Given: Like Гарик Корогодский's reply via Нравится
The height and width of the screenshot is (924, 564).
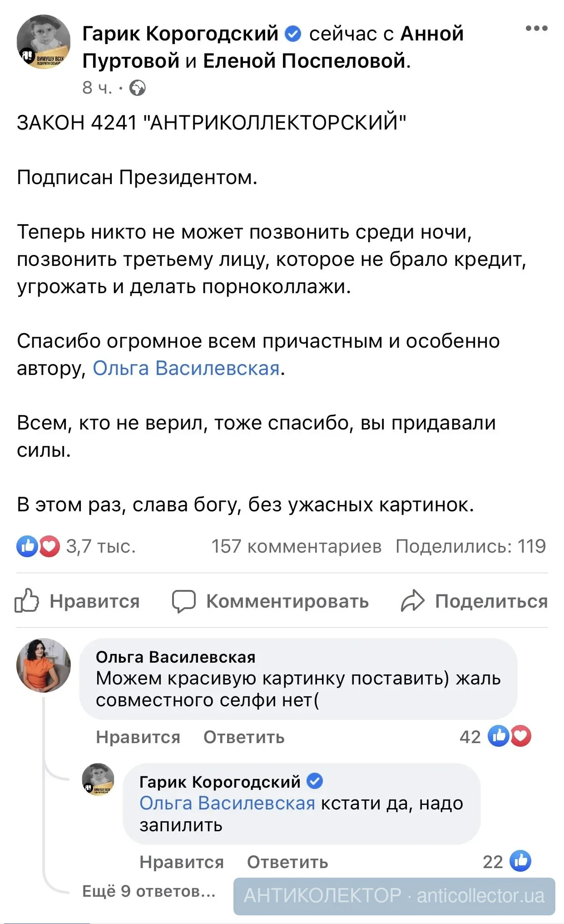Looking at the screenshot, I should (182, 862).
